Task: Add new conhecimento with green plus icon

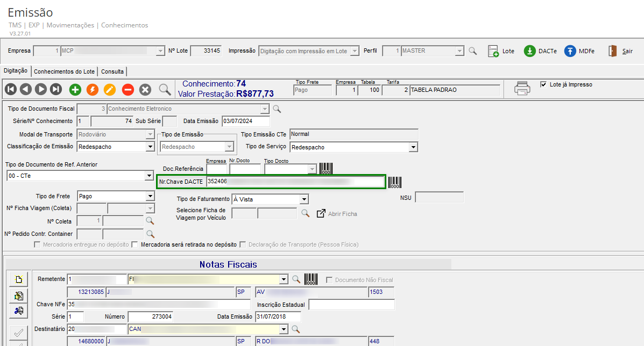Action: pyautogui.click(x=75, y=89)
